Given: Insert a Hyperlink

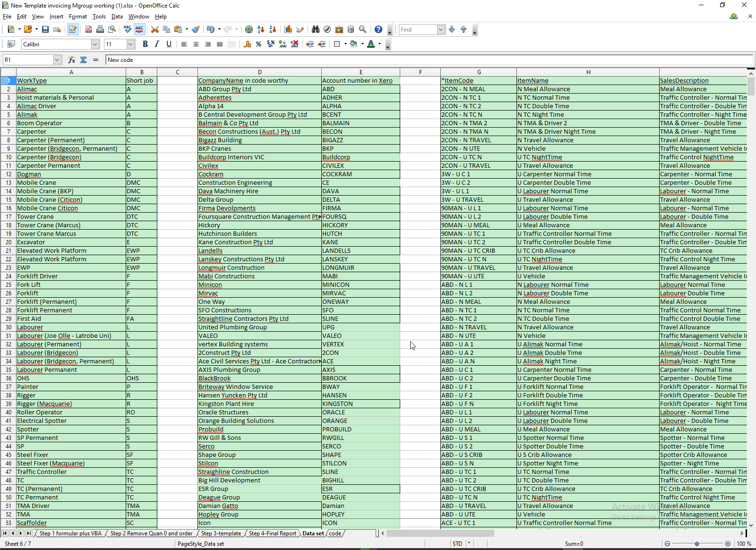Looking at the screenshot, I should click(x=249, y=29).
